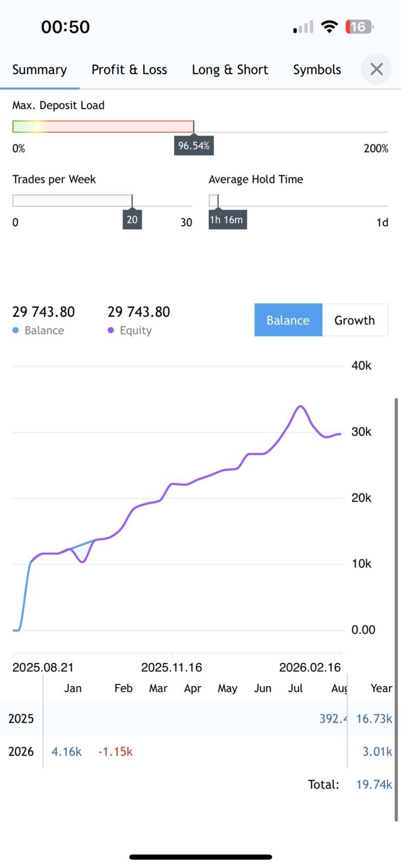Tap the 2025 yearly total 16.73k
The image size is (401, 868).
pyautogui.click(x=374, y=719)
